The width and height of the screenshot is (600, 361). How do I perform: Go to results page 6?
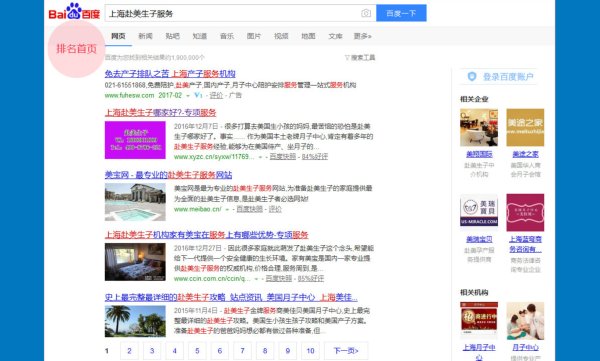(x=220, y=351)
